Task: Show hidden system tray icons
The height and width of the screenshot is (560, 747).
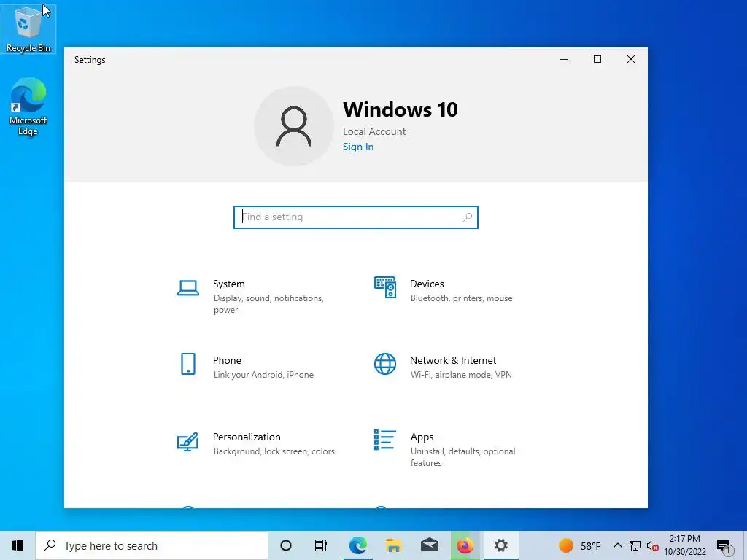Action: point(617,545)
